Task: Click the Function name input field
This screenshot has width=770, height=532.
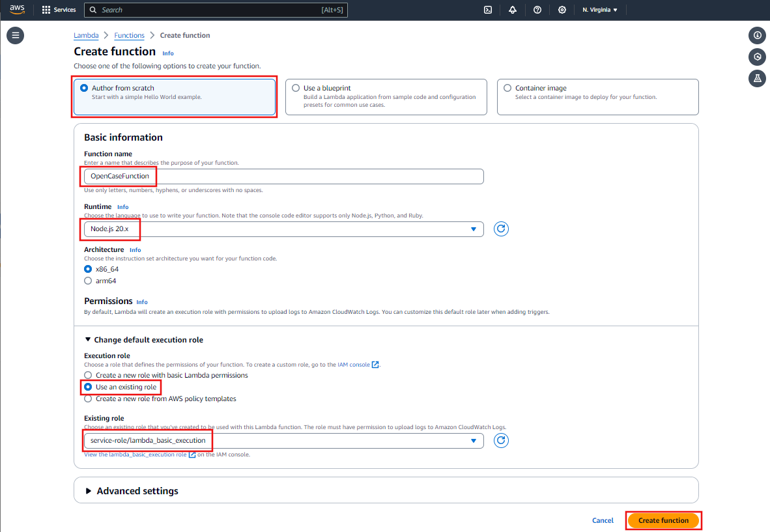Action: [283, 176]
